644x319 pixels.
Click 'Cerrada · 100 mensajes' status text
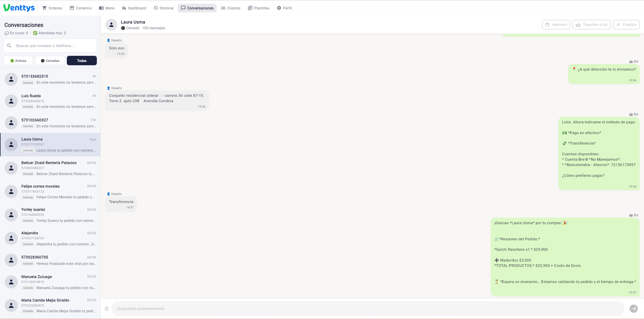143,28
